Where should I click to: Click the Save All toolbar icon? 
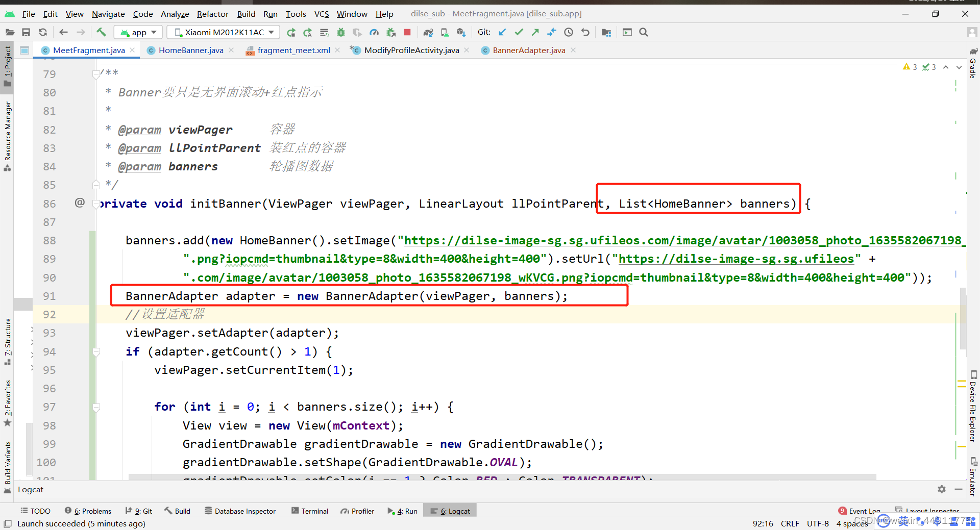click(26, 32)
